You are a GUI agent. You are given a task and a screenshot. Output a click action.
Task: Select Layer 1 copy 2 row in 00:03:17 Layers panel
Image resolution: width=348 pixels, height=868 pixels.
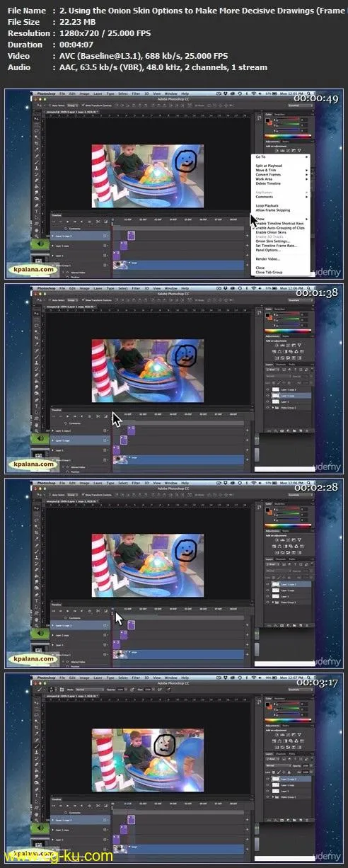tap(288, 779)
